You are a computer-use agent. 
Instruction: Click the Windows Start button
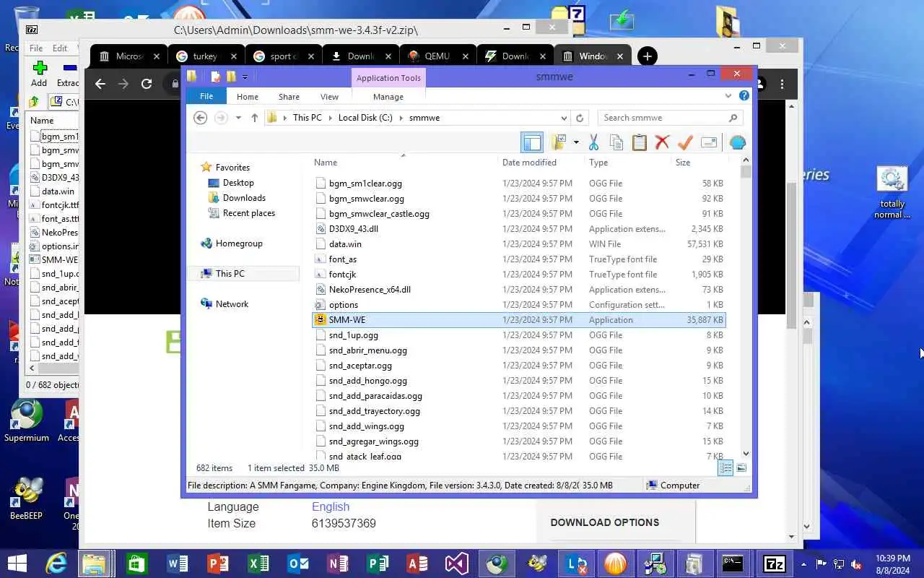point(17,564)
